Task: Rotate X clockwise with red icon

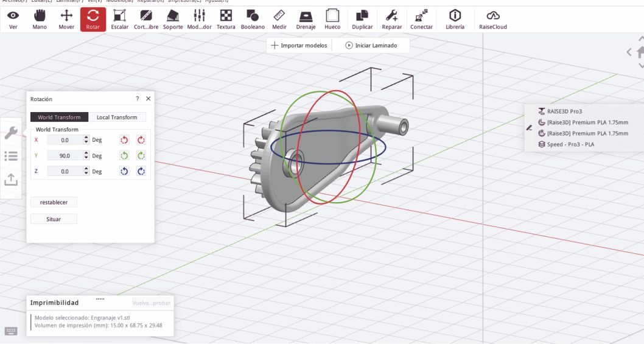Action: point(141,140)
